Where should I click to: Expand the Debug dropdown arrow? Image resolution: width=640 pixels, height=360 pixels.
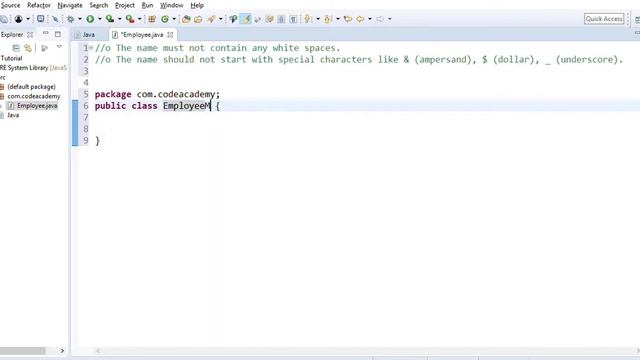click(x=80, y=19)
